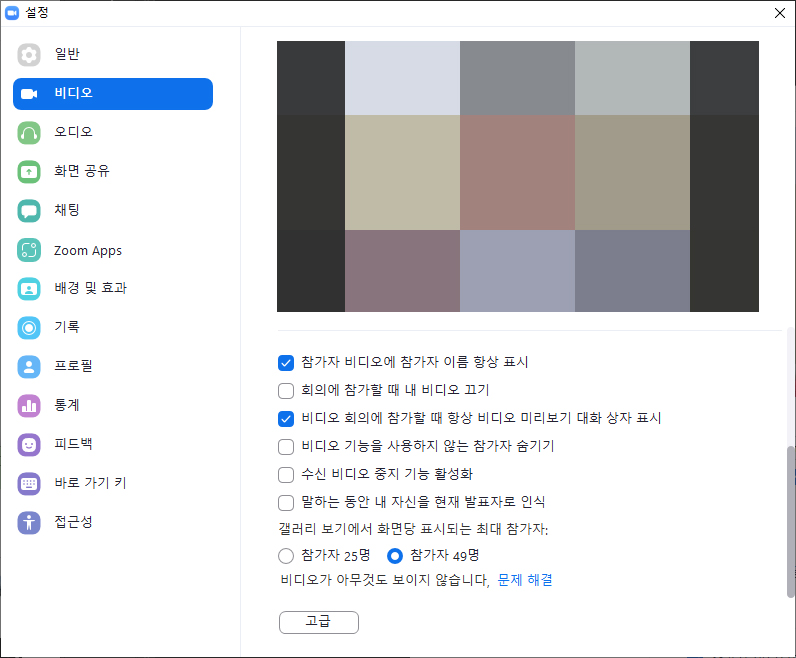Switch to 화면 공유 settings tab
The image size is (796, 658).
pyautogui.click(x=113, y=172)
